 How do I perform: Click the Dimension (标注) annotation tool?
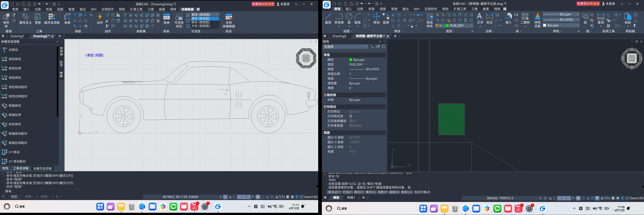point(489,19)
